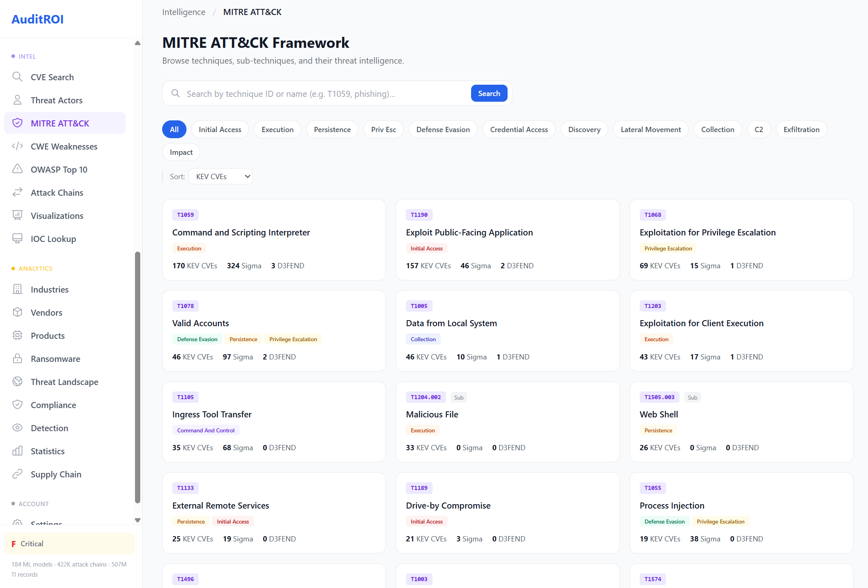Toggle the Impact tactic filter
Screen dimensions: 868x588
(181, 152)
